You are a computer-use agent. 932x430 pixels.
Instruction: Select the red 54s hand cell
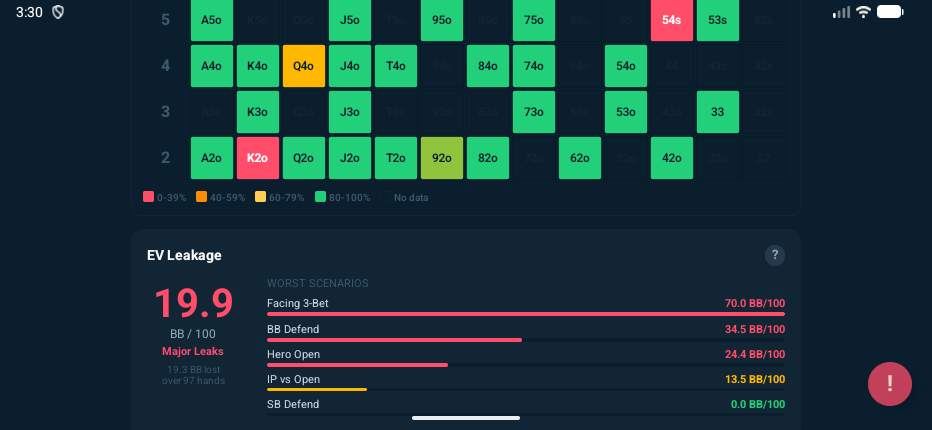pyautogui.click(x=671, y=20)
